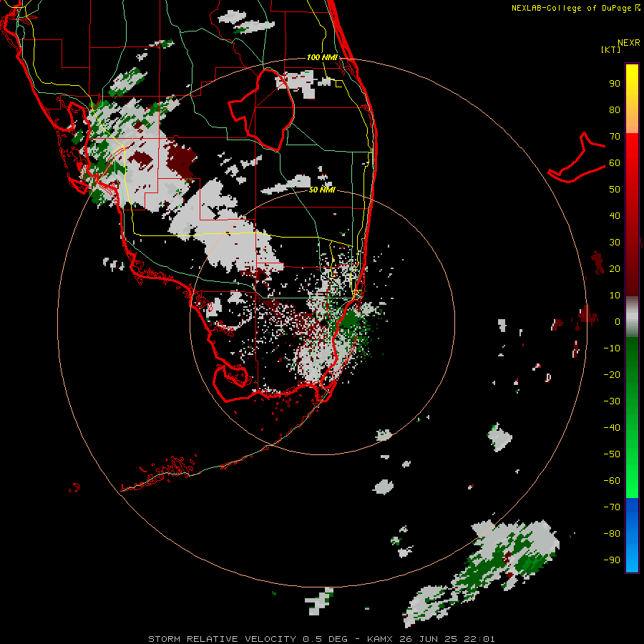This screenshot has width=644, height=644.
Task: Click the 40 value on velocity scale
Action: click(615, 215)
